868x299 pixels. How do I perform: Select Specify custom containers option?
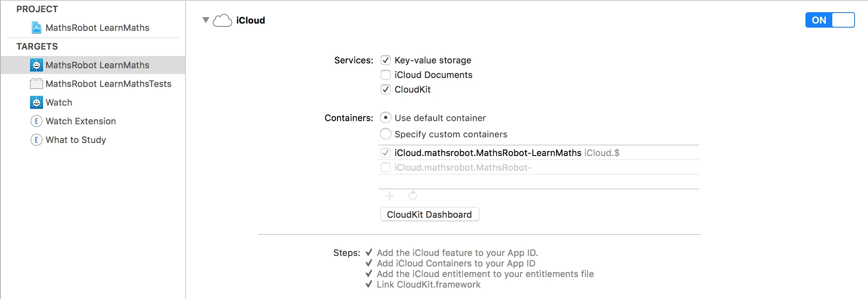pyautogui.click(x=386, y=134)
